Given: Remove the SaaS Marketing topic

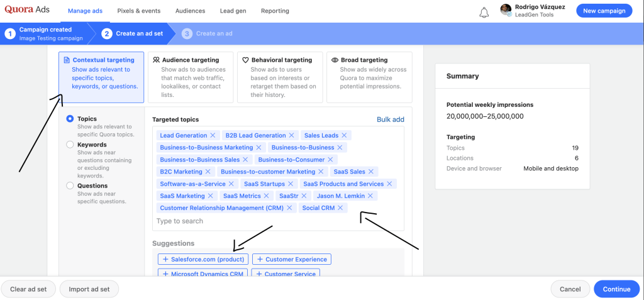Looking at the screenshot, I should click(x=210, y=196).
